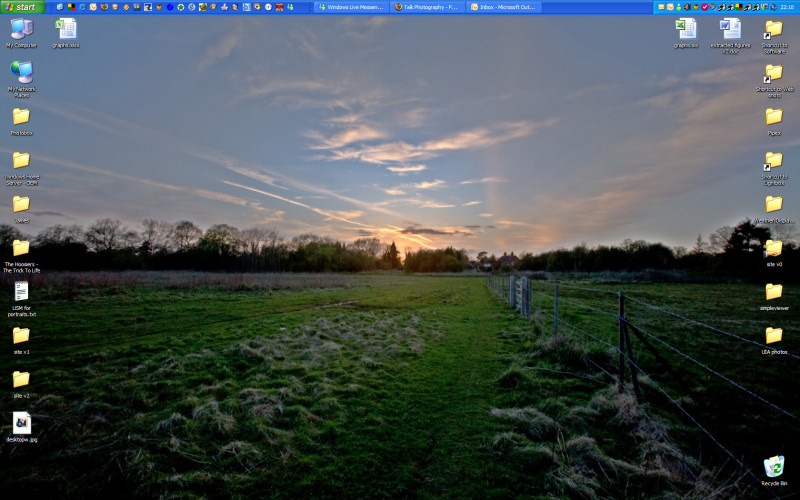Select the Shortcut to Lightbox folder
Viewport: 800px width, 500px height.
[x=773, y=161]
